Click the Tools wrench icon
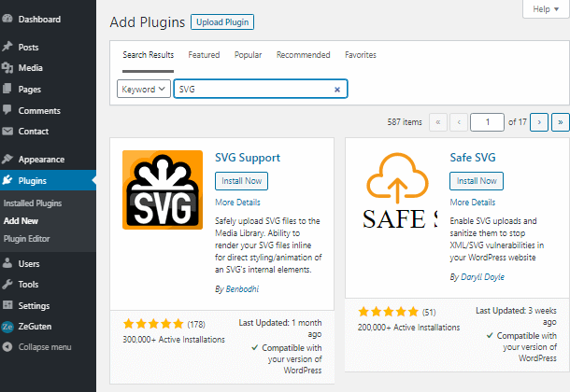 tap(7, 284)
